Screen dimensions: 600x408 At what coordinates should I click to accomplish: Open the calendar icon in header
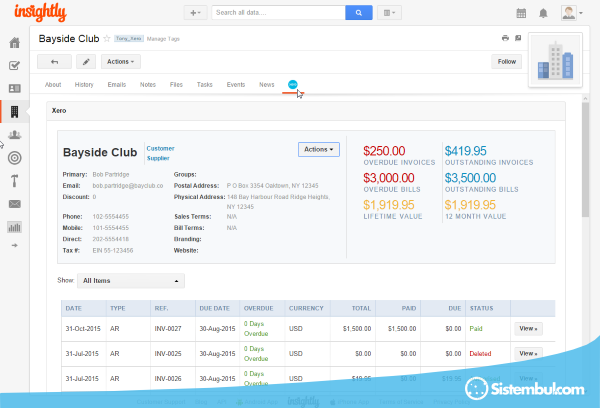521,13
